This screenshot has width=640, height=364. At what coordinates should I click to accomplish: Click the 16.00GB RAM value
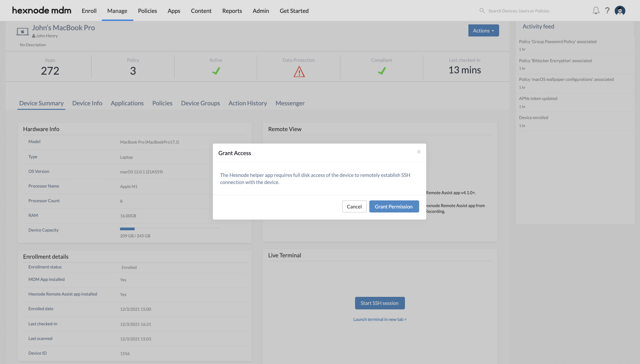128,216
